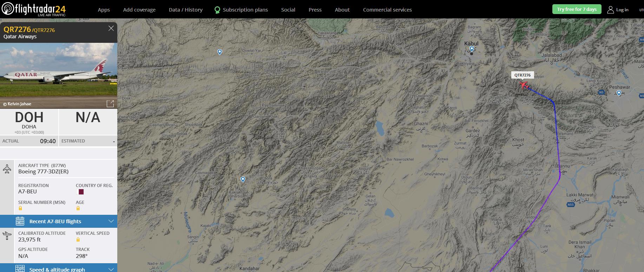This screenshot has height=272, width=644.
Task: Click the red QTR7276 airplane on map
Action: (524, 85)
